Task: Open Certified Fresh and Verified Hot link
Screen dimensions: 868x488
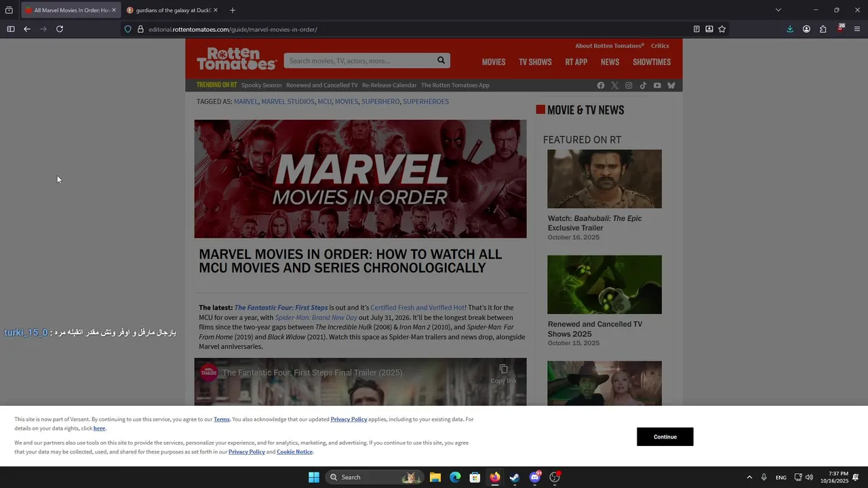Action: click(418, 308)
